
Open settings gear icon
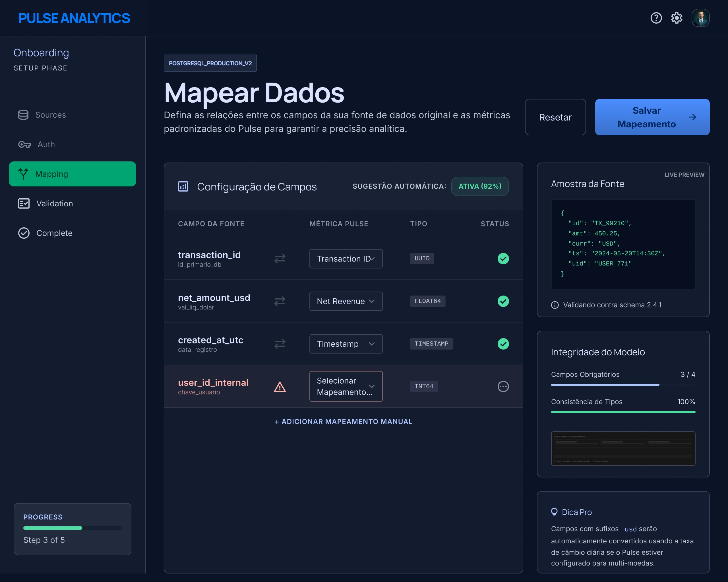[677, 18]
